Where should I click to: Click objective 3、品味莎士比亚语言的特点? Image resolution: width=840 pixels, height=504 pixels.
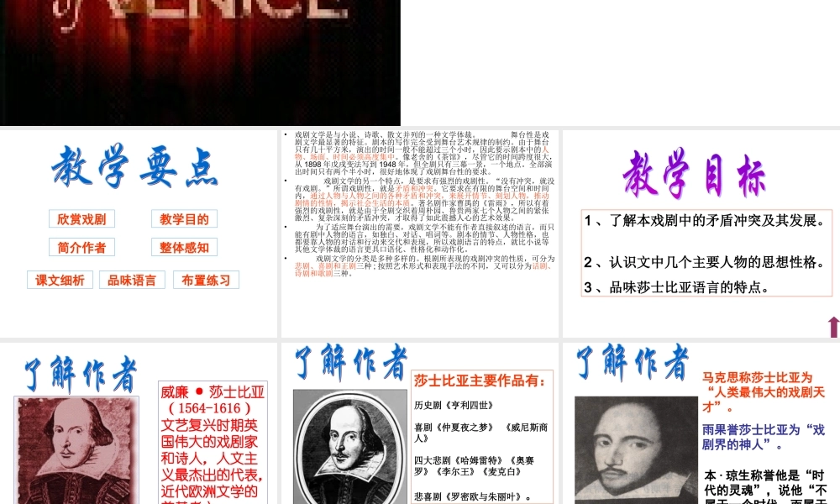(677, 287)
